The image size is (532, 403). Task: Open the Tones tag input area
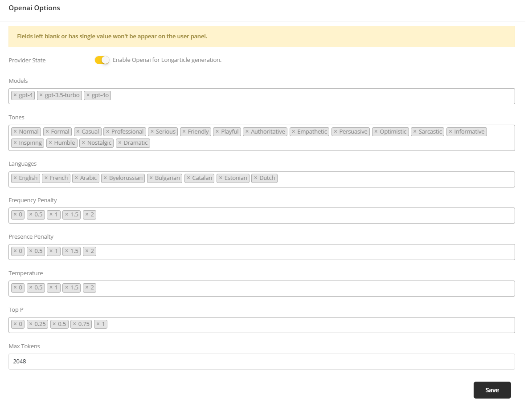tap(312, 143)
